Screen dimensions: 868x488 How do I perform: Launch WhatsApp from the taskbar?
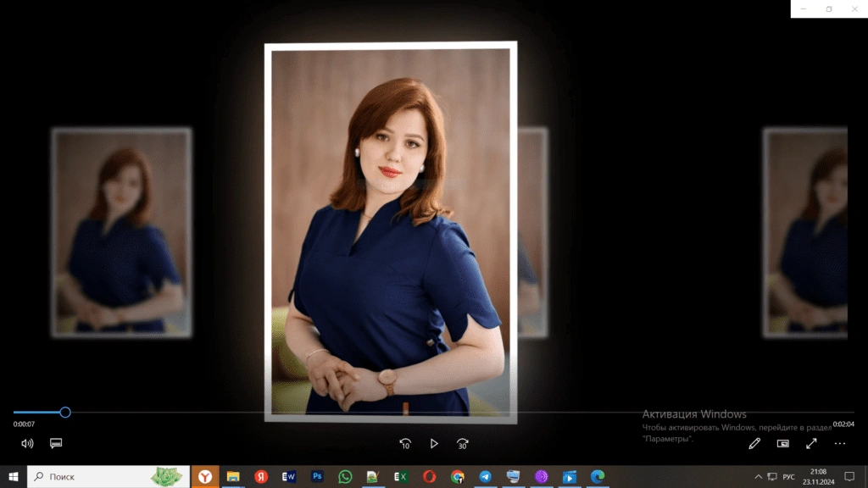345,477
